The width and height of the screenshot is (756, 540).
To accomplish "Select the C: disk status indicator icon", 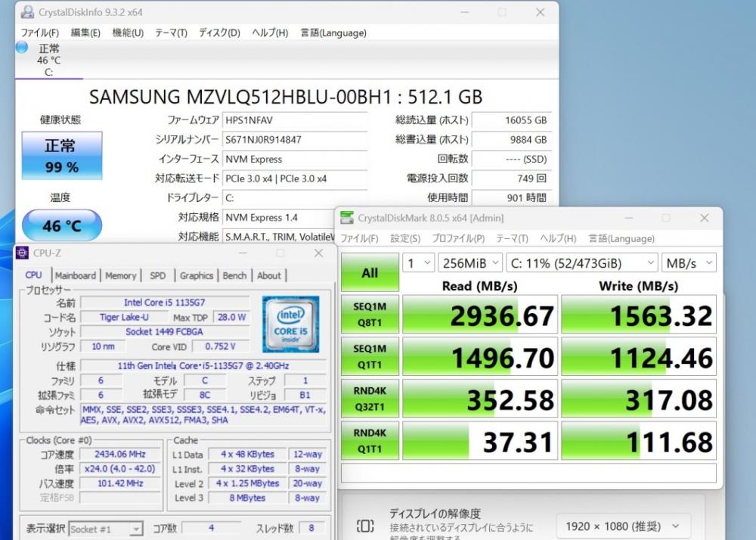I will [x=22, y=47].
